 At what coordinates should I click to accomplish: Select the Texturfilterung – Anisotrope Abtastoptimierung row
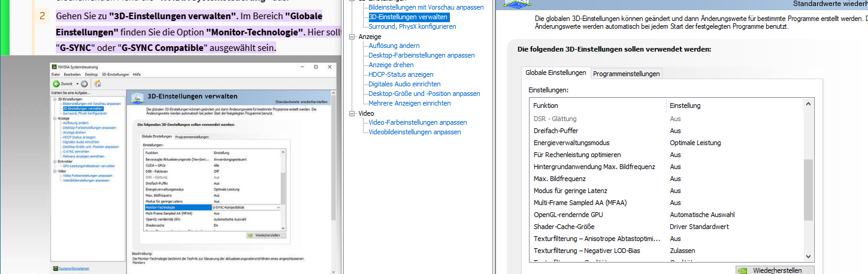coord(666,239)
